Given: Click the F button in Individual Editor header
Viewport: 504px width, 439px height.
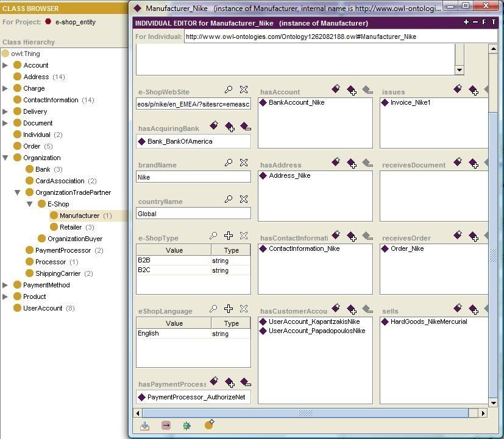Looking at the screenshot, I should tap(484, 22).
